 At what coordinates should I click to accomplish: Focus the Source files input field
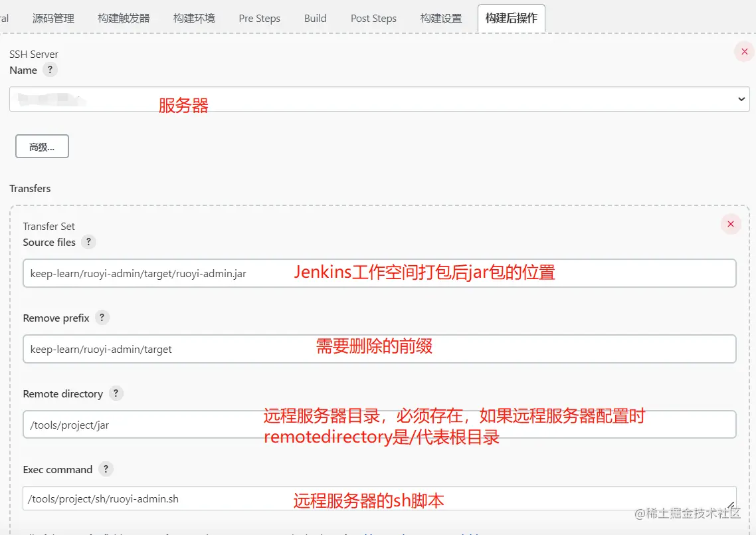379,273
